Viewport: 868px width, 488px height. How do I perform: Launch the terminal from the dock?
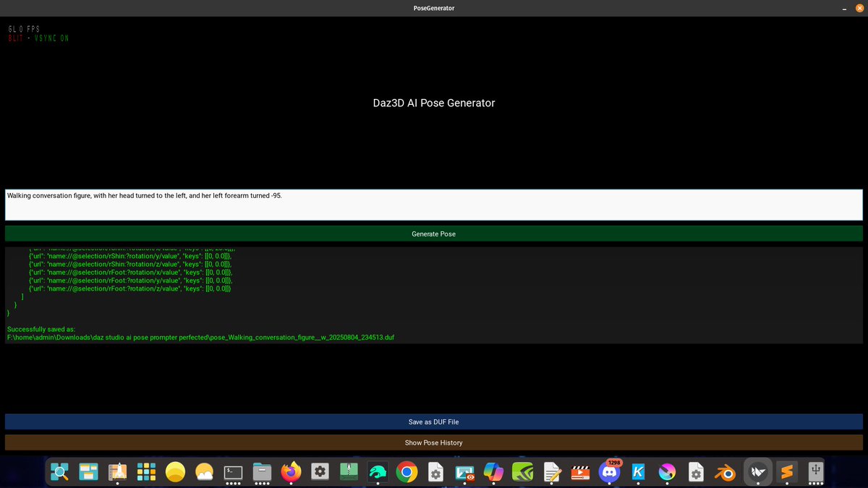tap(233, 473)
